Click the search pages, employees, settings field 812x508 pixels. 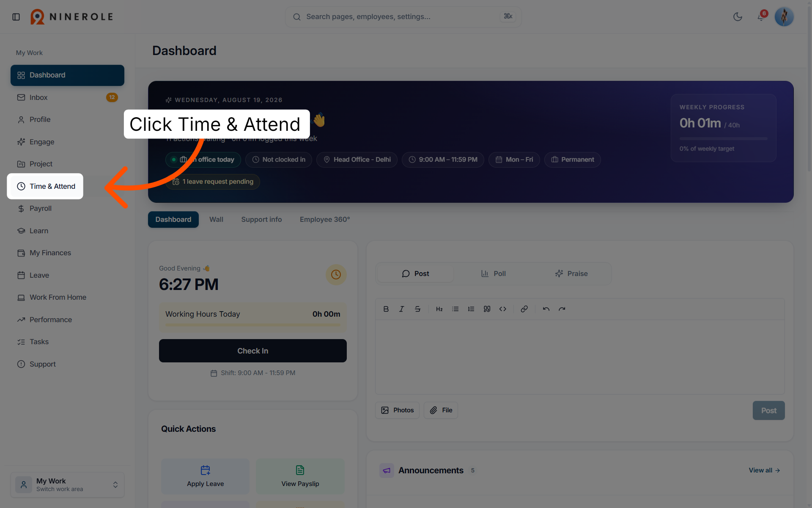point(403,17)
